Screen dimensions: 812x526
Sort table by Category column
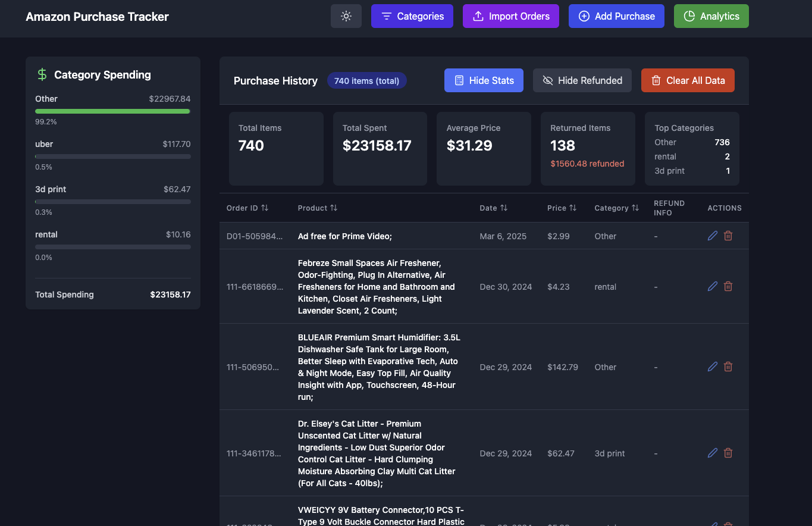(617, 208)
